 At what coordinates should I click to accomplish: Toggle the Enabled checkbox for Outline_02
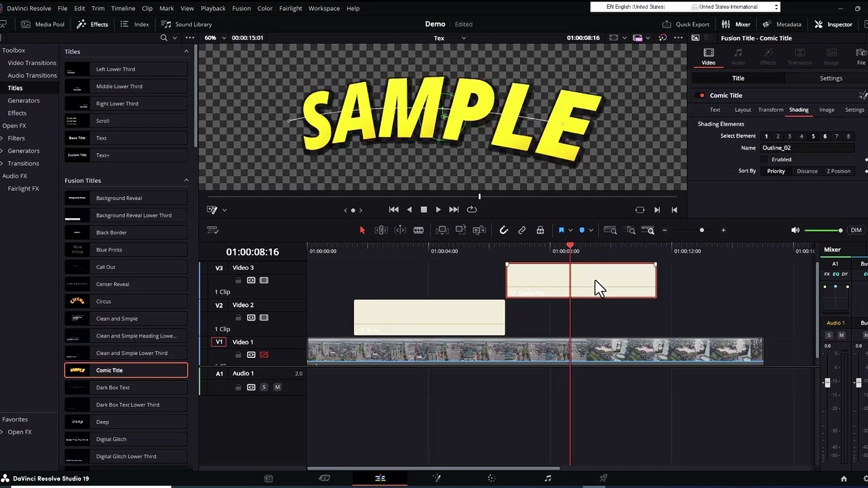point(764,159)
